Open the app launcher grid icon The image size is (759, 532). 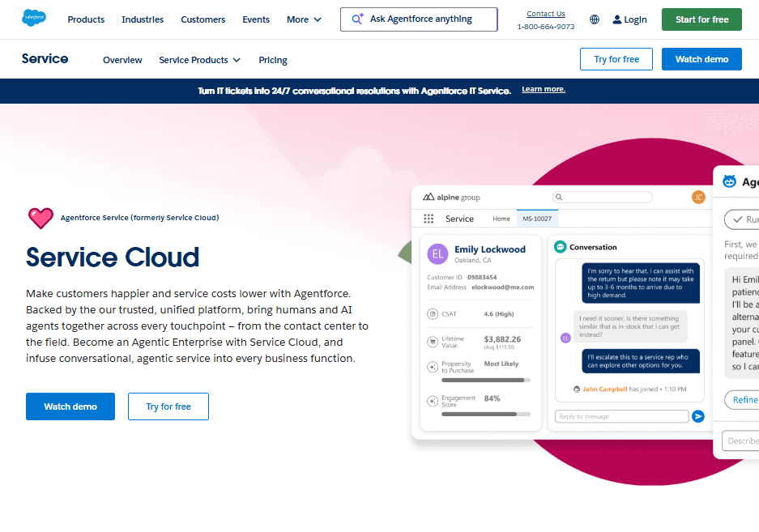(x=429, y=219)
